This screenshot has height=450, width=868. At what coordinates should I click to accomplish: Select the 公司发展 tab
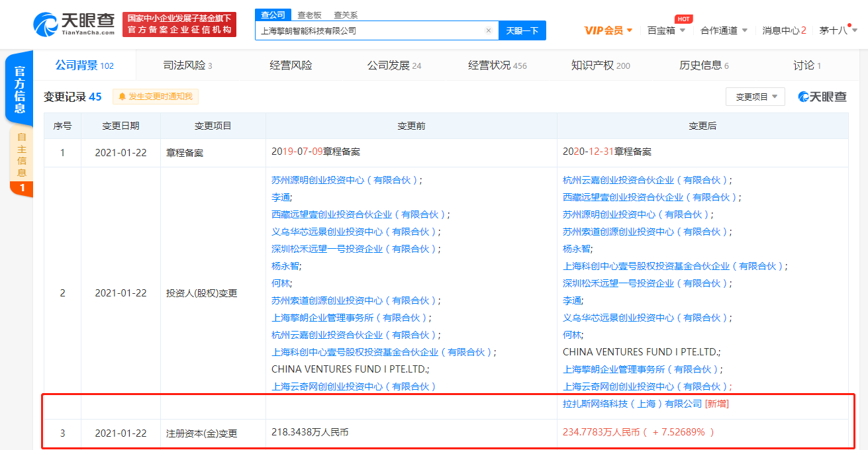pos(394,66)
